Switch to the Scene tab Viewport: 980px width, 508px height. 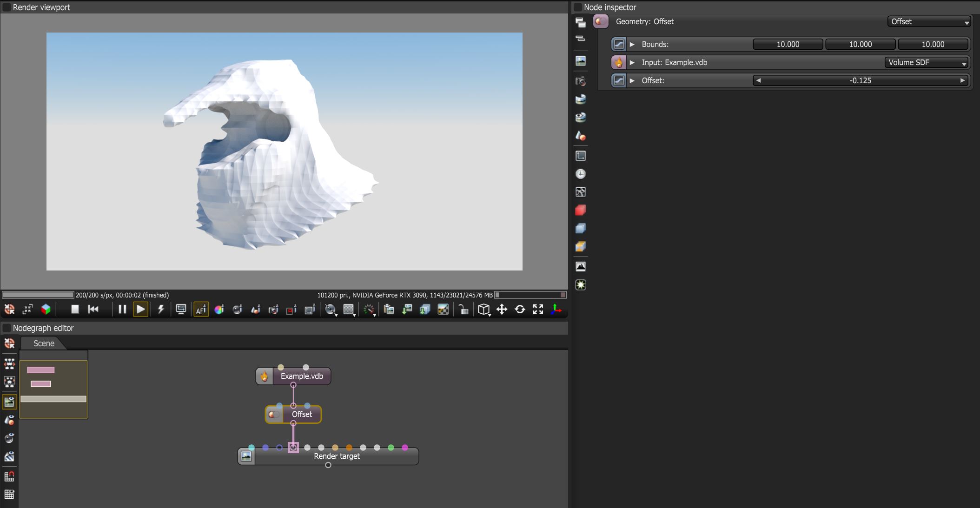(x=44, y=343)
